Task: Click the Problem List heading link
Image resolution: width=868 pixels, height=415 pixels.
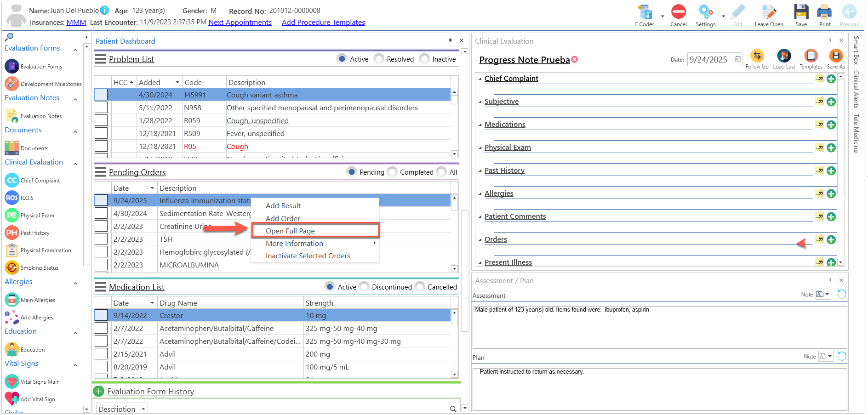Action: tap(131, 59)
